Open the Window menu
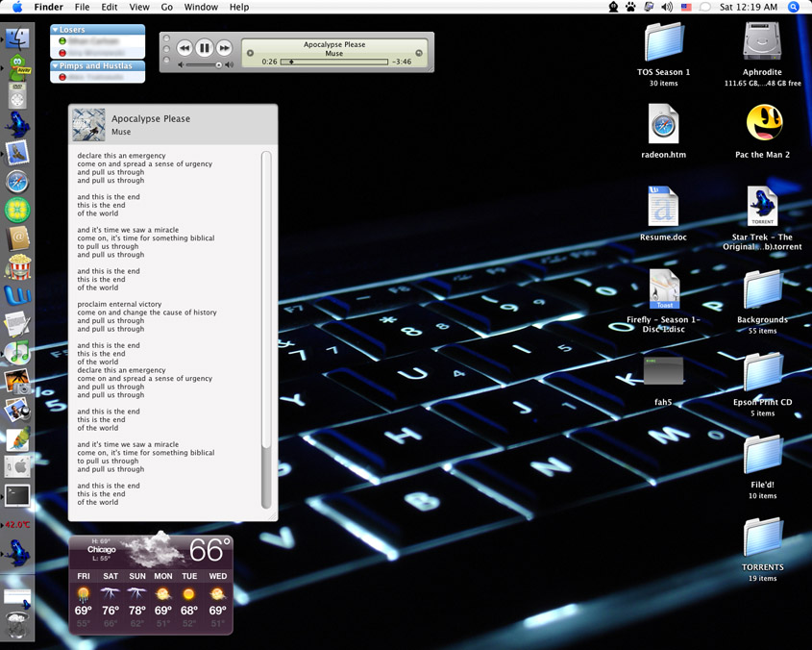 [x=201, y=7]
